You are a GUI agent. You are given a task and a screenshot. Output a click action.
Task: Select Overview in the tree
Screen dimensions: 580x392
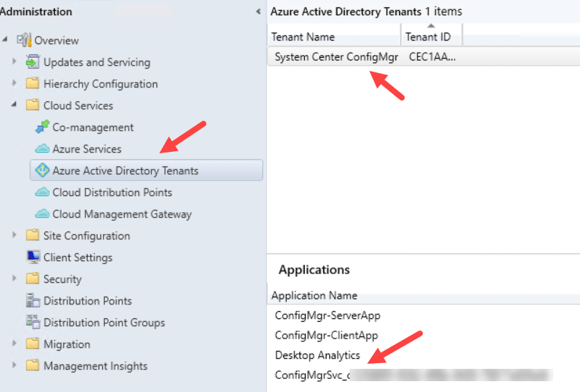56,41
